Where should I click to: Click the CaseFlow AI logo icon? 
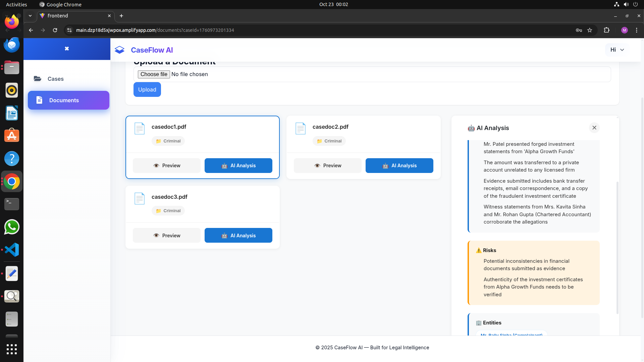[x=119, y=50]
